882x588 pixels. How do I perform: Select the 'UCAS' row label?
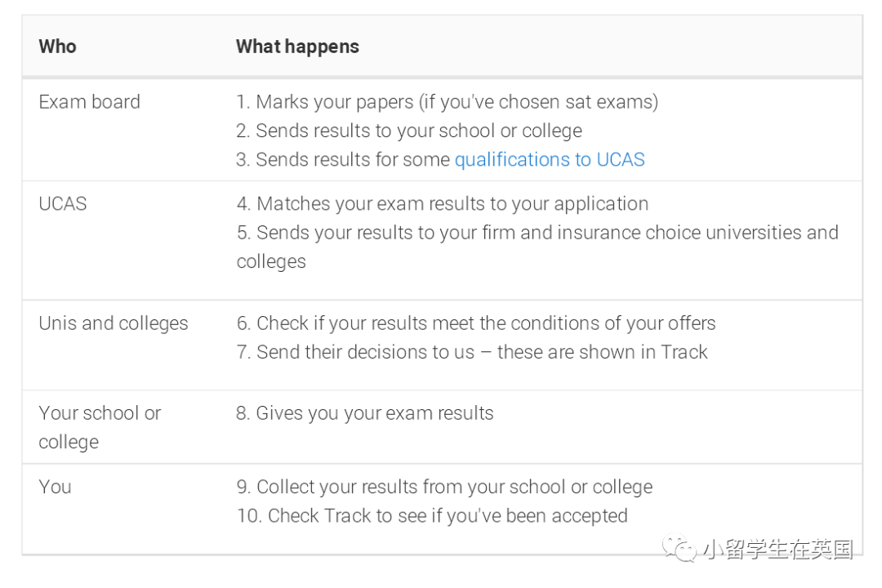tap(63, 203)
